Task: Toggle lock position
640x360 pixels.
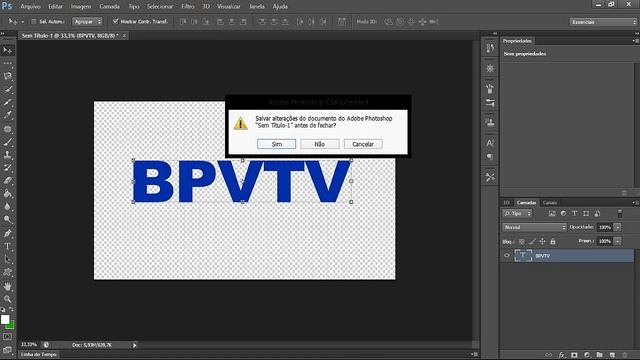Action: pyautogui.click(x=542, y=242)
